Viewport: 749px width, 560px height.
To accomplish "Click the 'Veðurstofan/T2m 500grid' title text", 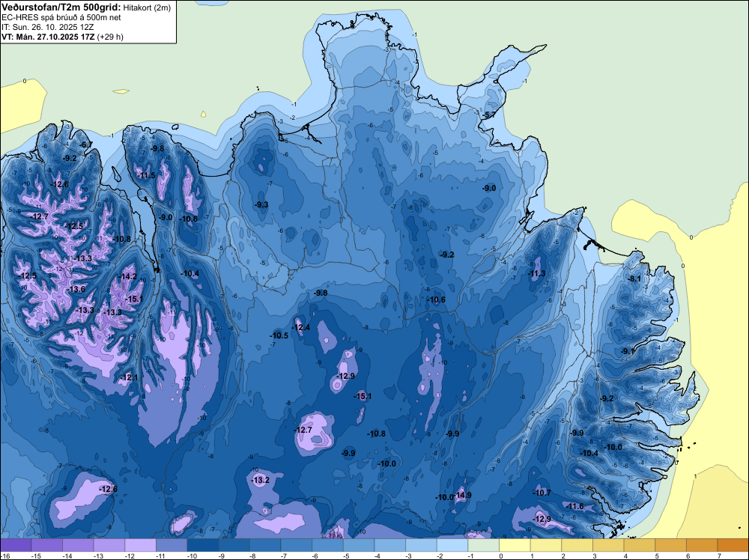I will tap(61, 7).
